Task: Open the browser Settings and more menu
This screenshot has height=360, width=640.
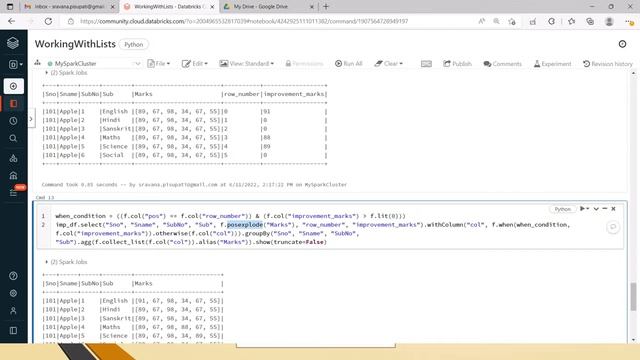Action: (x=630, y=21)
